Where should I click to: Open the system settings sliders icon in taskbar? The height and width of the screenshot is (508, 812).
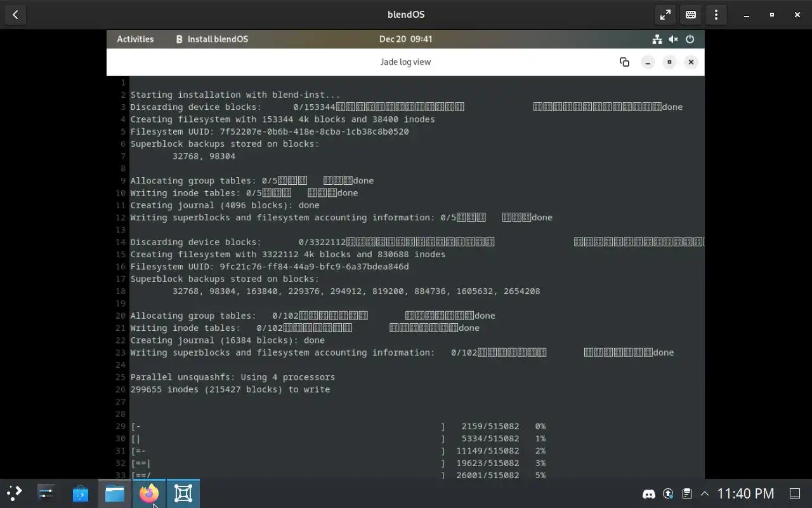[x=46, y=493]
